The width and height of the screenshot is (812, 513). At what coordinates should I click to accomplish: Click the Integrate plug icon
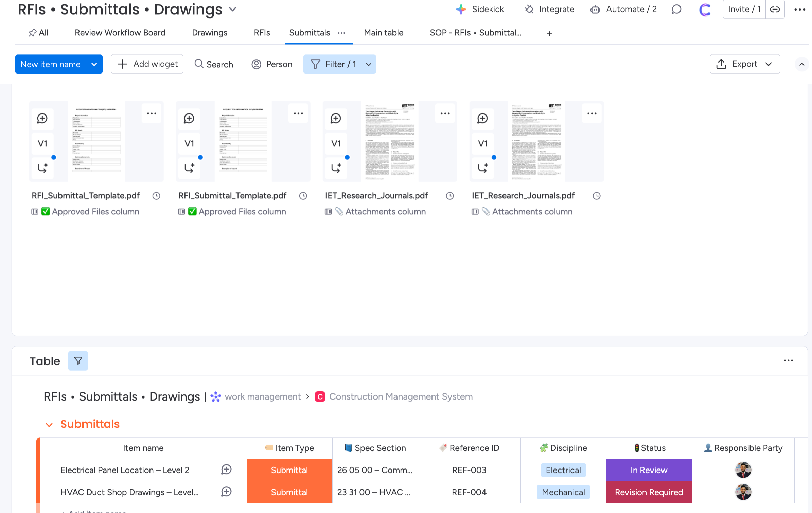click(x=529, y=9)
